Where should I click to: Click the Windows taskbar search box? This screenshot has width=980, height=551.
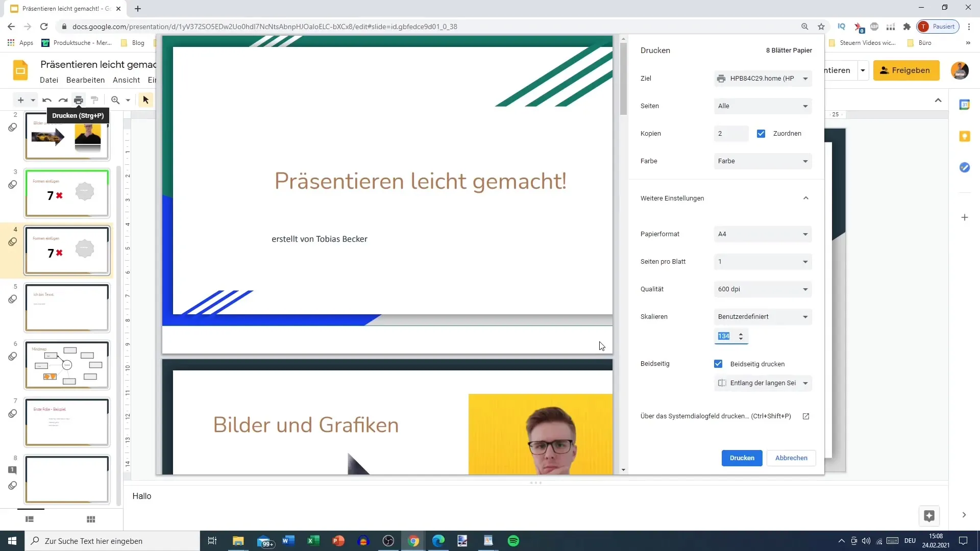pyautogui.click(x=112, y=541)
